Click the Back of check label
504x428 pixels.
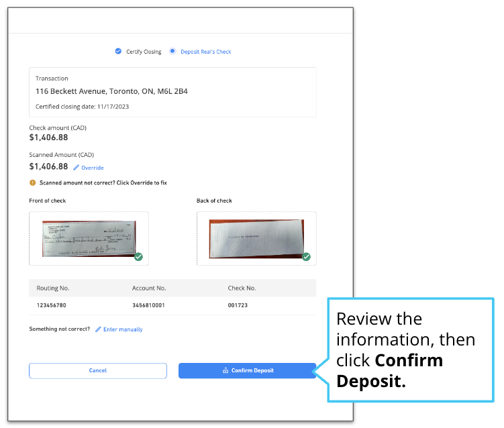pyautogui.click(x=214, y=201)
